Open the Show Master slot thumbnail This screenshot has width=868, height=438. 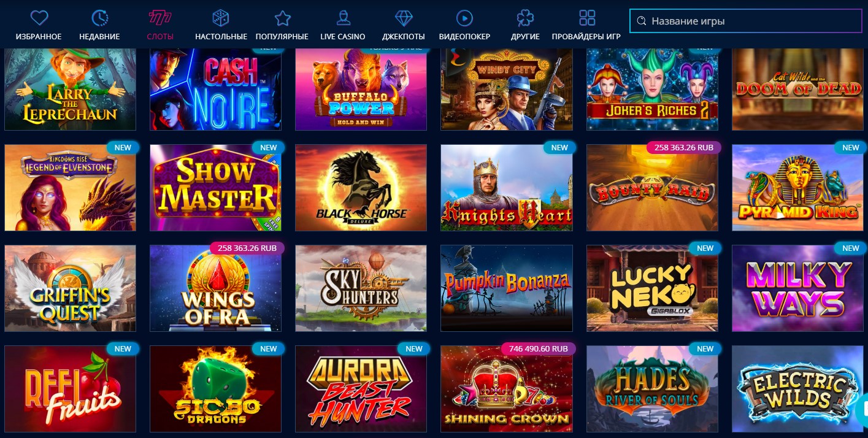pyautogui.click(x=215, y=188)
